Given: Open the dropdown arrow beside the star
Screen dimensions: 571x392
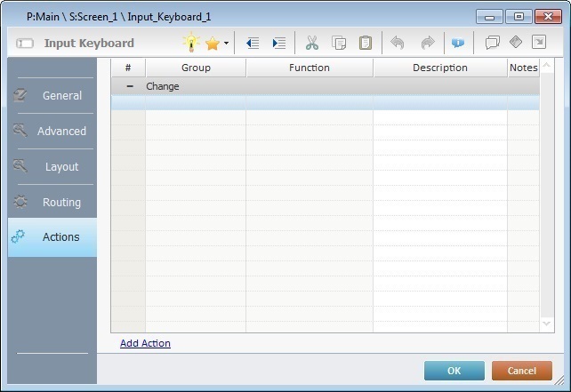Looking at the screenshot, I should [x=226, y=43].
